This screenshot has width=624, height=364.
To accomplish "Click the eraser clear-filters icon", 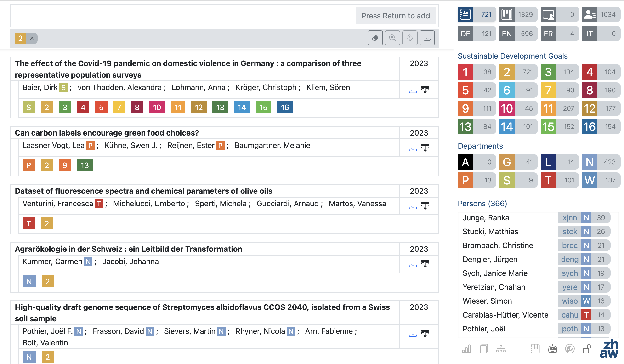I will 375,38.
